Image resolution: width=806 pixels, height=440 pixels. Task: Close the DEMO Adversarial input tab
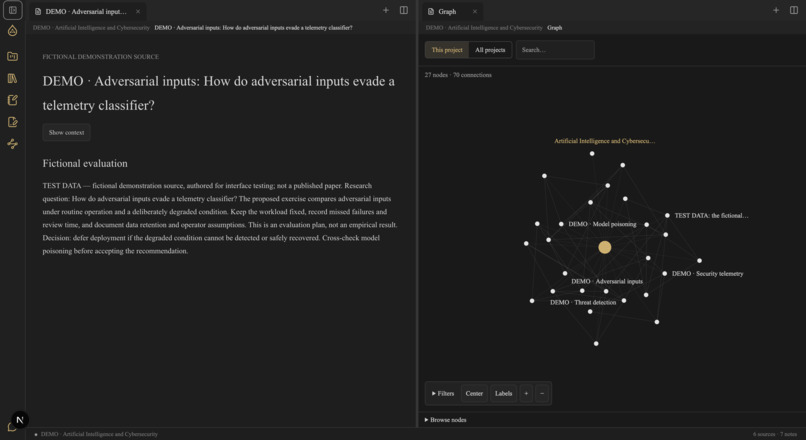coord(138,11)
